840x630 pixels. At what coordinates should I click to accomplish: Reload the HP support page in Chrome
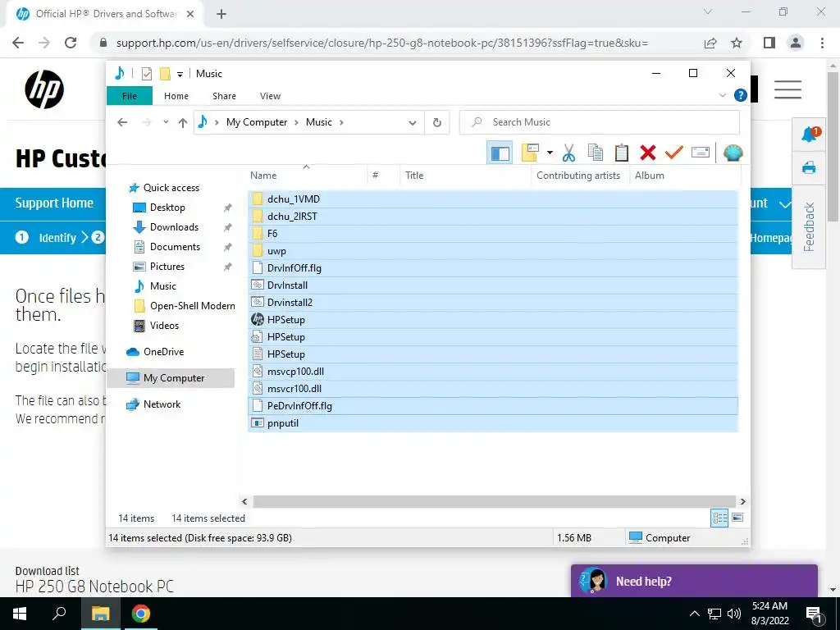click(x=71, y=43)
